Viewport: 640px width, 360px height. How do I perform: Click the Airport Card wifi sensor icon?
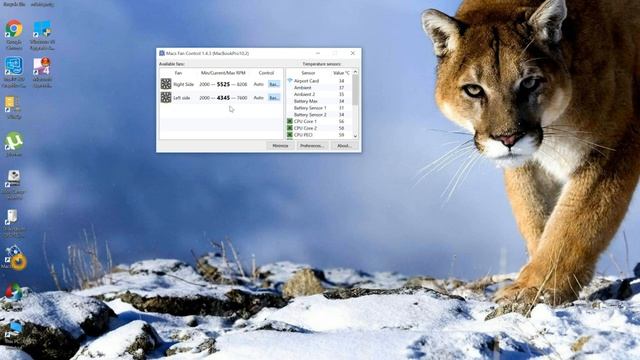pyautogui.click(x=290, y=81)
